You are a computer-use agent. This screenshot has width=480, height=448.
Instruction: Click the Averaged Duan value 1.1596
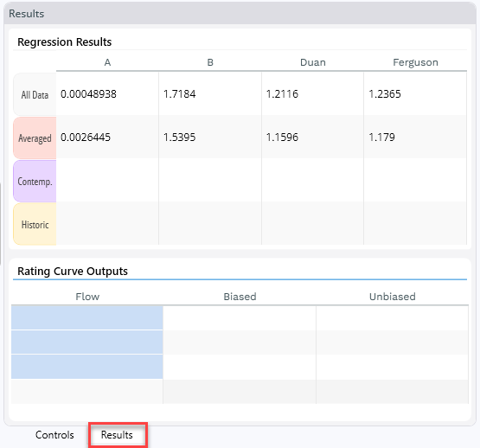click(282, 138)
